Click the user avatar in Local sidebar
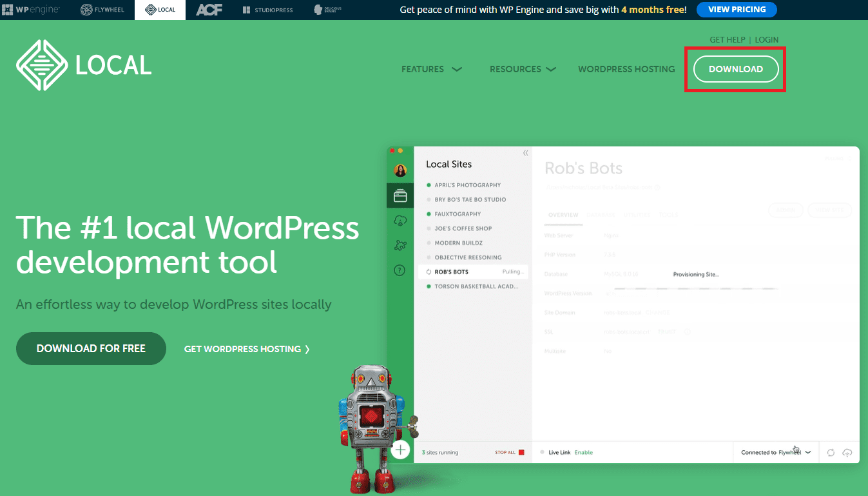Screen dimensions: 868x496 [x=400, y=170]
